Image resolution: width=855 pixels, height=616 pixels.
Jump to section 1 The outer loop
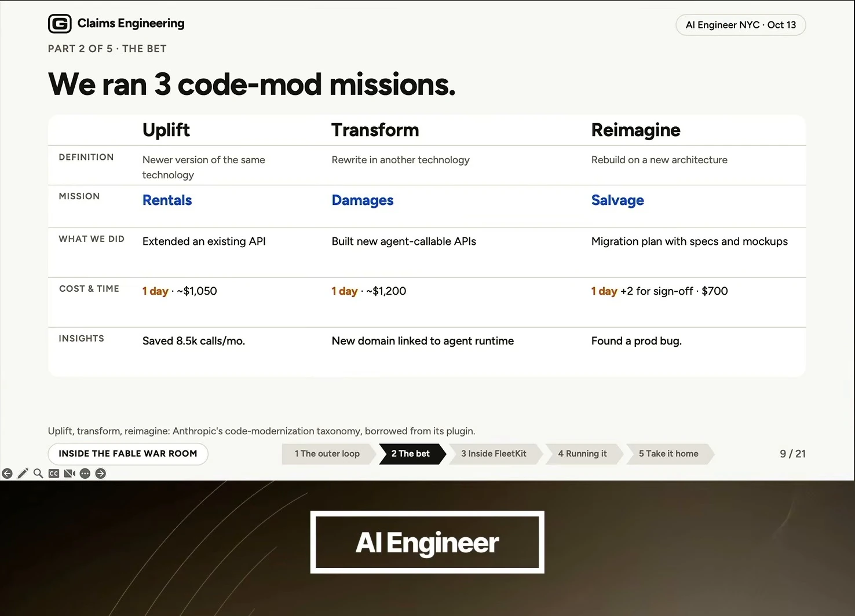pyautogui.click(x=327, y=454)
